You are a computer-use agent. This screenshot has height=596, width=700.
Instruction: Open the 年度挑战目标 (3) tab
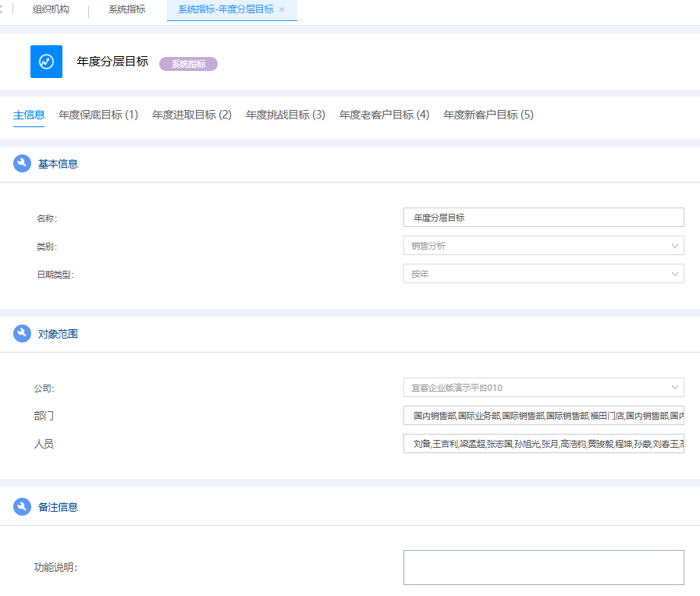tap(286, 115)
